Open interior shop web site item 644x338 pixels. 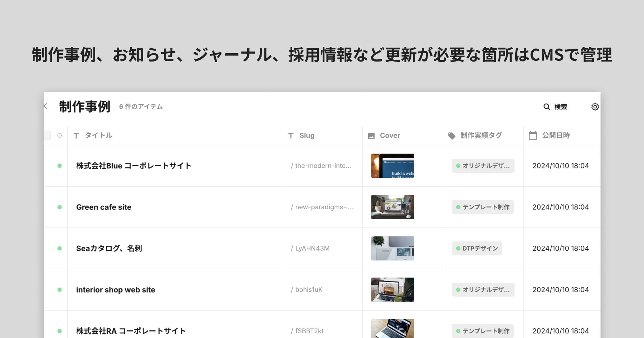tap(116, 290)
